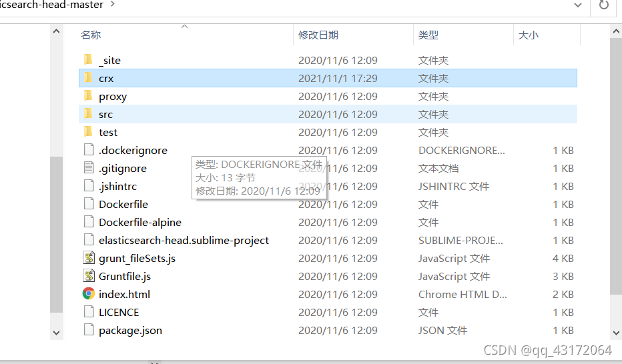Image resolution: width=622 pixels, height=364 pixels.
Task: Click the Chrome HTML D... type cell
Action: tap(462, 294)
